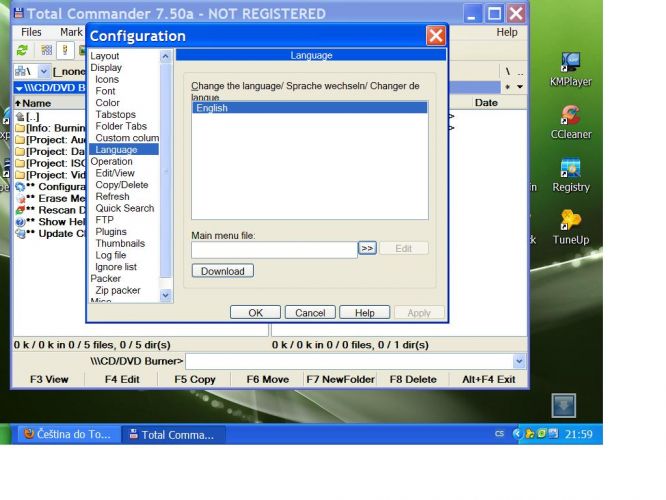The width and height of the screenshot is (666, 500).
Task: Open TuneUp desktop shortcut
Action: click(x=570, y=228)
